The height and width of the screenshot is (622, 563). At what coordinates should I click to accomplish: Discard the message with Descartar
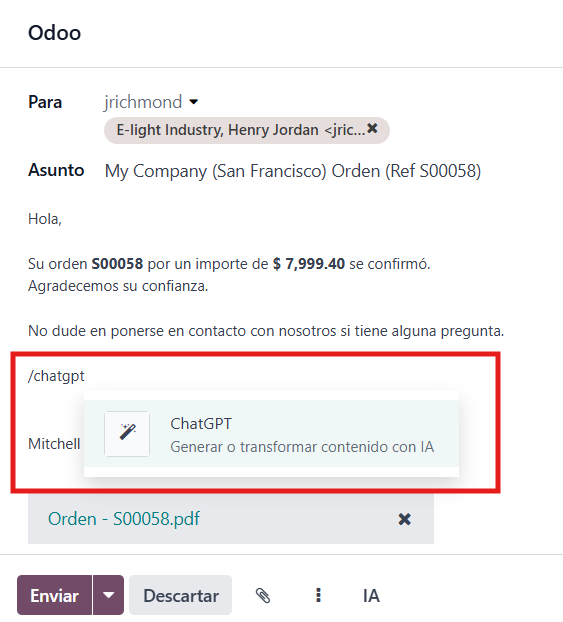pos(181,595)
